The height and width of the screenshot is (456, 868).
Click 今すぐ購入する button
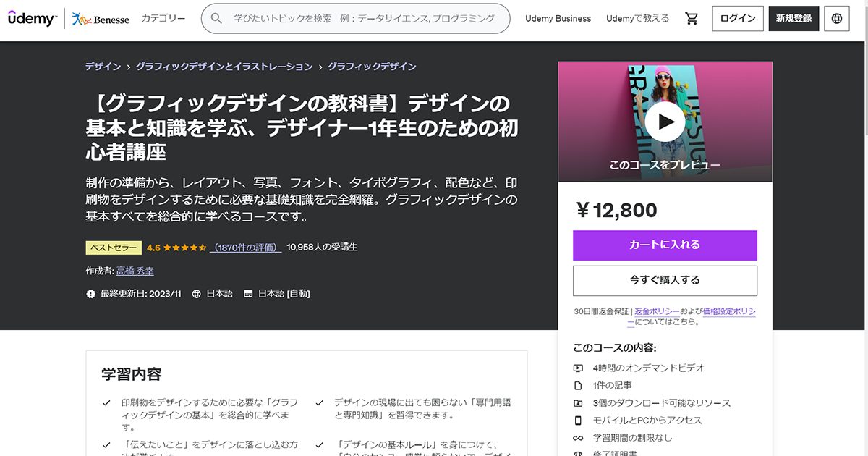coord(665,280)
